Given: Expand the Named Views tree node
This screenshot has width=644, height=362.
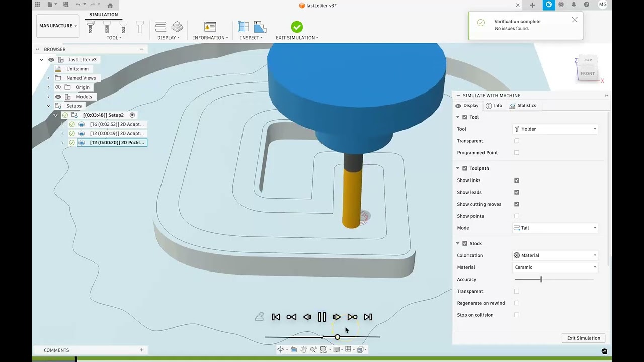Looking at the screenshot, I should click(49, 78).
